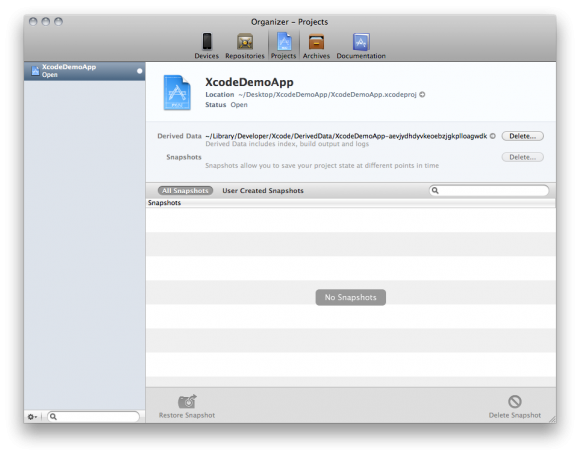The height and width of the screenshot is (456, 580).
Task: Select the Projects toolbar icon
Action: coord(284,41)
